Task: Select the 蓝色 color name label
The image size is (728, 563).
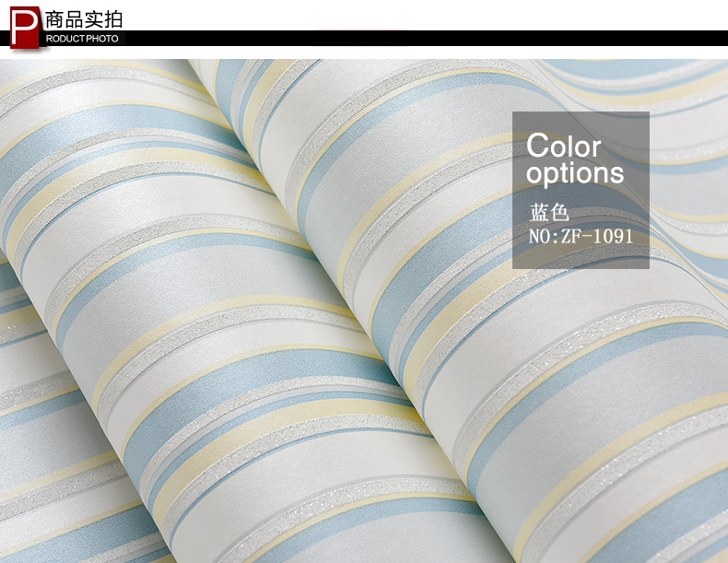Action: (549, 213)
